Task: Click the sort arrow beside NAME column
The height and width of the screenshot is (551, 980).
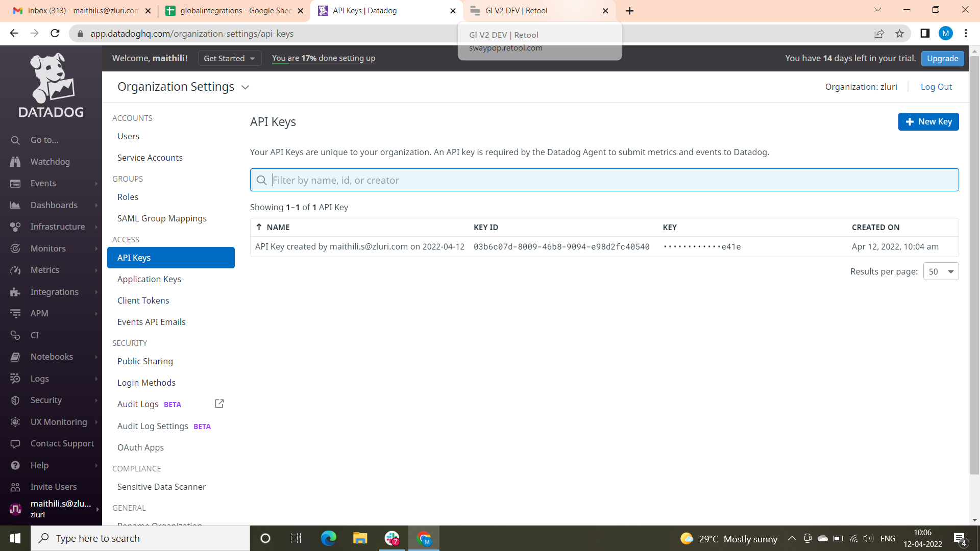Action: (x=259, y=227)
